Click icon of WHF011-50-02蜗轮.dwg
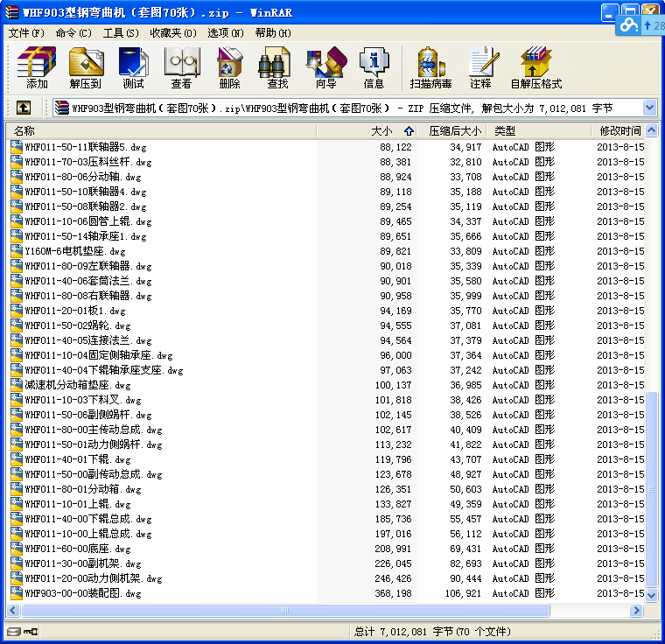Screen dimensions: 665x644 17,325
